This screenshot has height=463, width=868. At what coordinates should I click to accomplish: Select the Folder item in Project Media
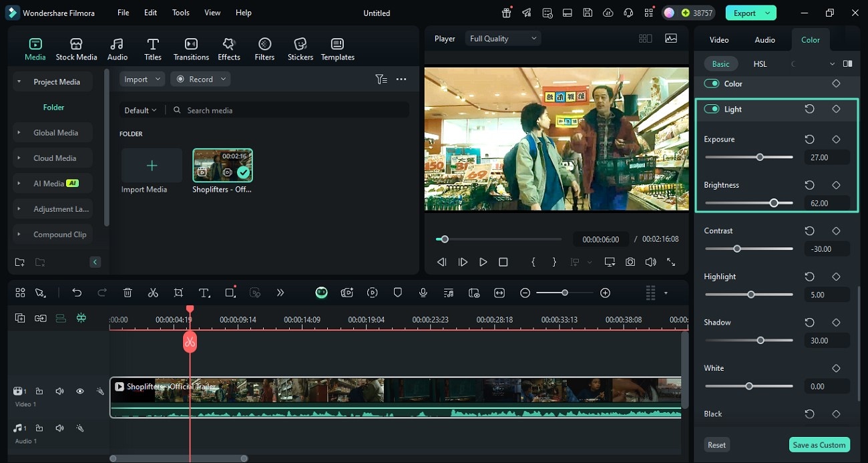[x=53, y=107]
